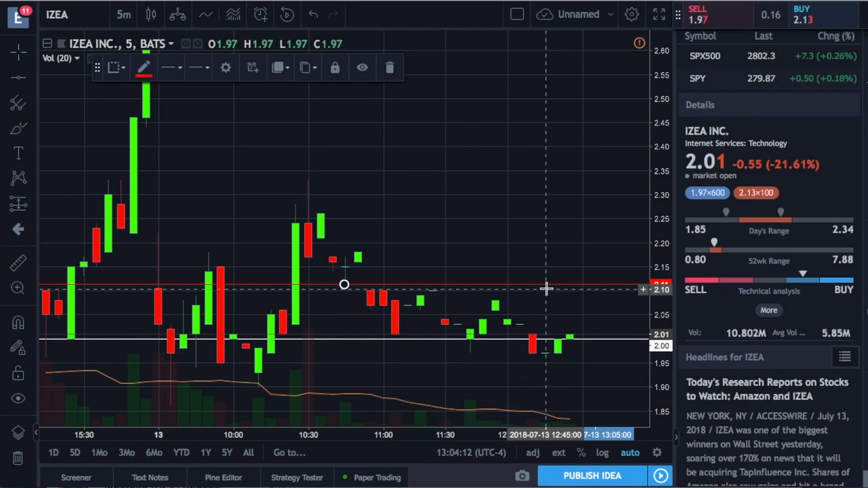Image resolution: width=868 pixels, height=488 pixels.
Task: Click More under Technical analysis
Action: click(768, 310)
